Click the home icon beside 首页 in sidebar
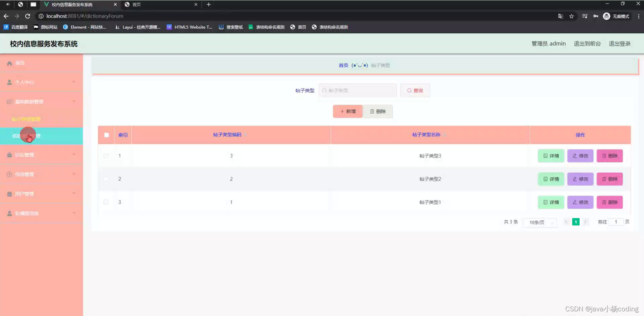Viewport: 644px width, 316px height. [10, 63]
